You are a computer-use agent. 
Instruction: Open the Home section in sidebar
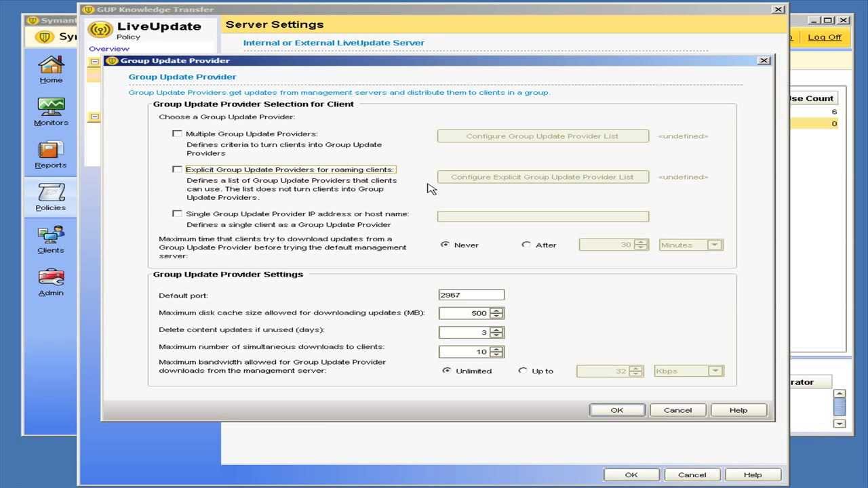(51, 70)
